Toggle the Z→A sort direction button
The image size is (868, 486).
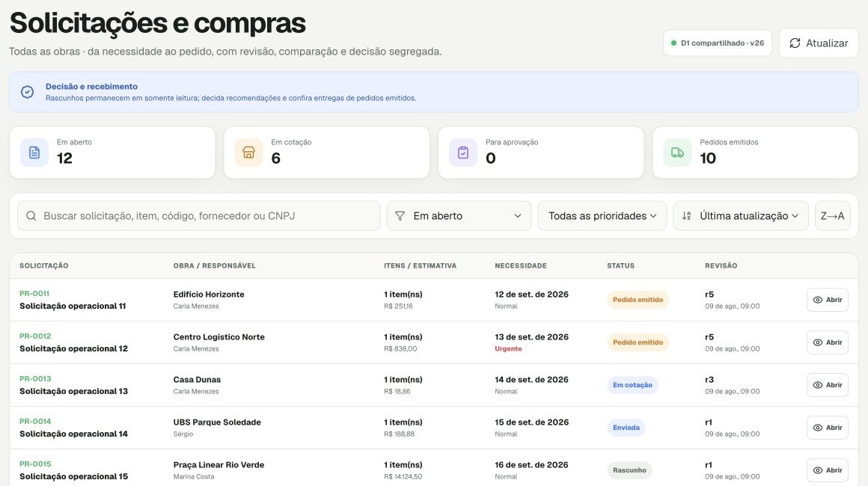pos(833,215)
